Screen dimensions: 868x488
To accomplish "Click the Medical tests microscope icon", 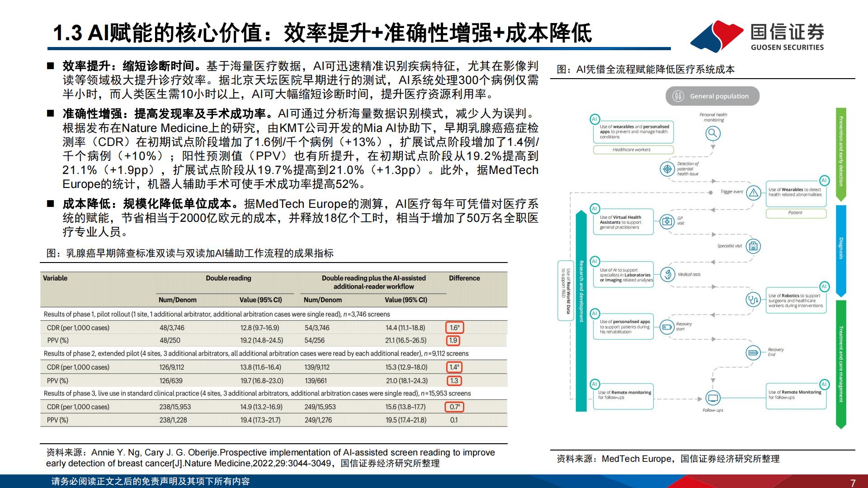I will [668, 275].
